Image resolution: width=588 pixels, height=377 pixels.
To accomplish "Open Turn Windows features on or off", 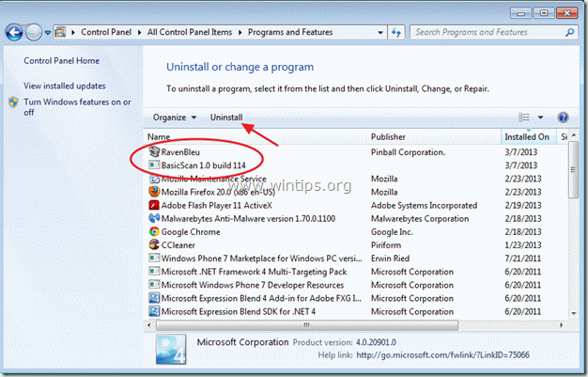I will pos(77,107).
